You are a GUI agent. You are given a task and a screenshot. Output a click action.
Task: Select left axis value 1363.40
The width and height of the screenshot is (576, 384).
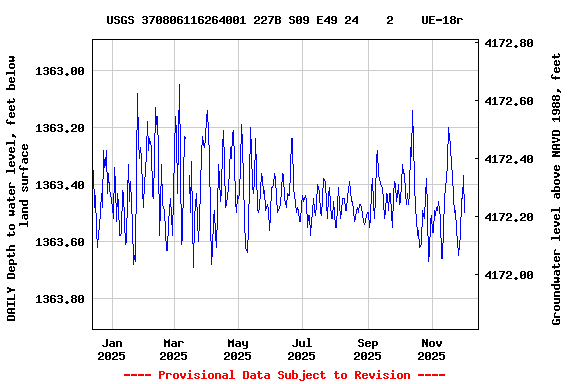(x=60, y=185)
